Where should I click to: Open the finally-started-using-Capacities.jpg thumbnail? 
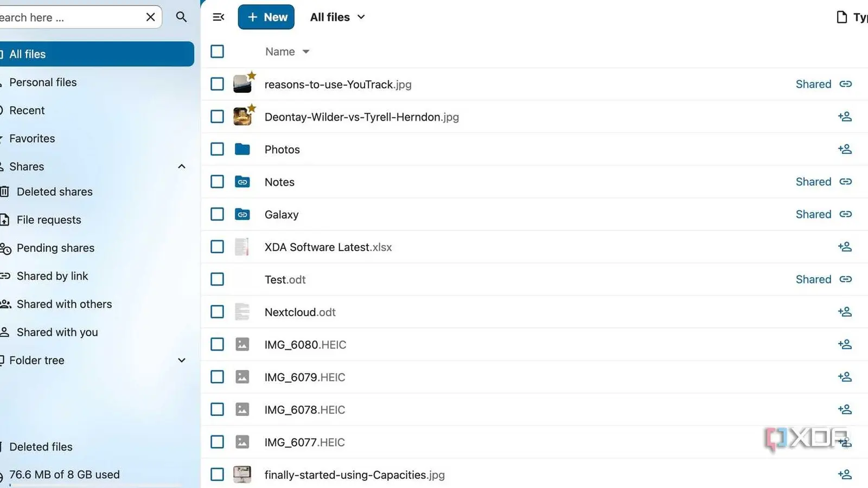coord(242,474)
